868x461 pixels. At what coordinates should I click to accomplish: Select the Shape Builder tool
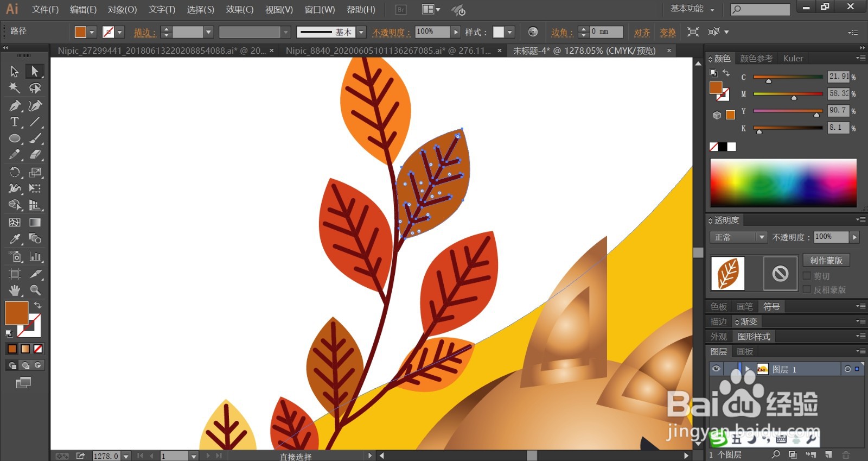point(15,205)
